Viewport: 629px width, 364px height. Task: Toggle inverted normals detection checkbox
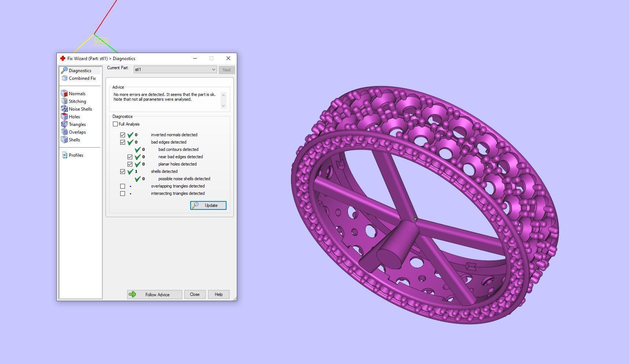123,135
